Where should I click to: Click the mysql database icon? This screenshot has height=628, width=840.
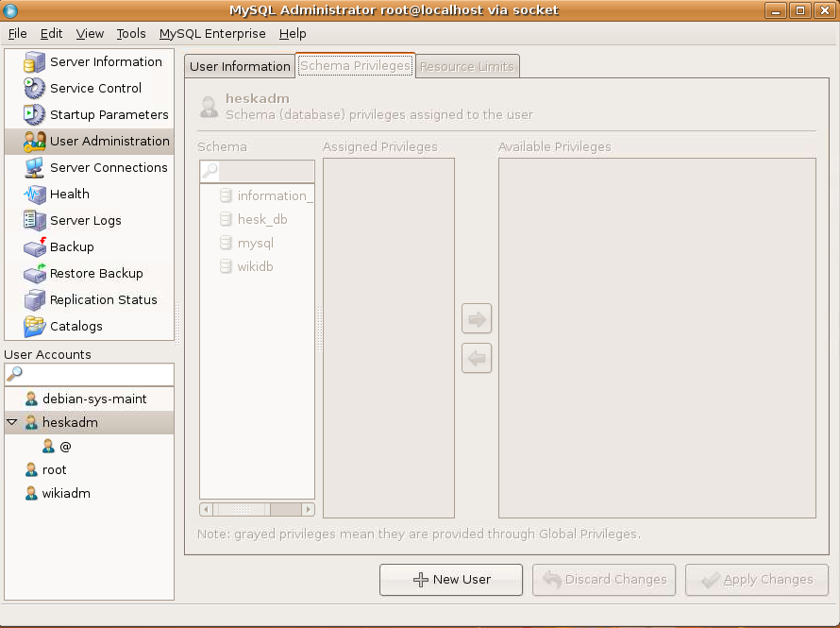(x=227, y=243)
